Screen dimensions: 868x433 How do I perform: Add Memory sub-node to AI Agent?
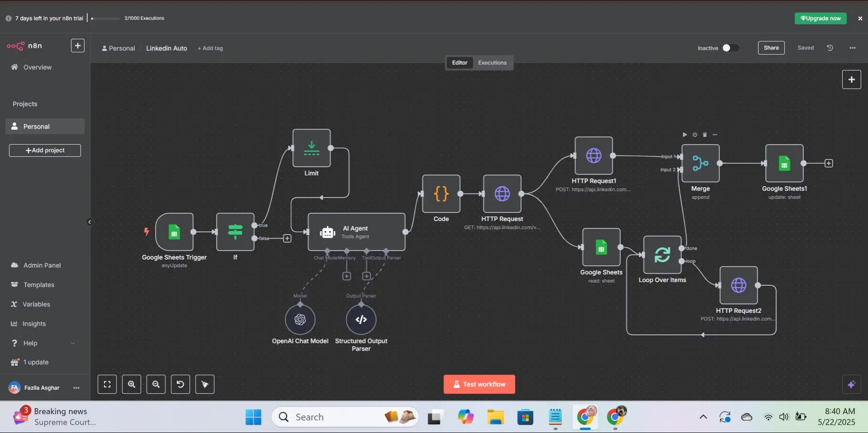pos(347,276)
